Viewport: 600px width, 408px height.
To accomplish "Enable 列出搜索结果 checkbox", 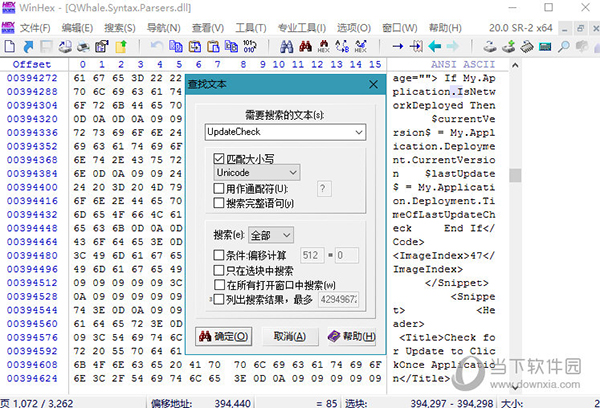I will tap(218, 299).
